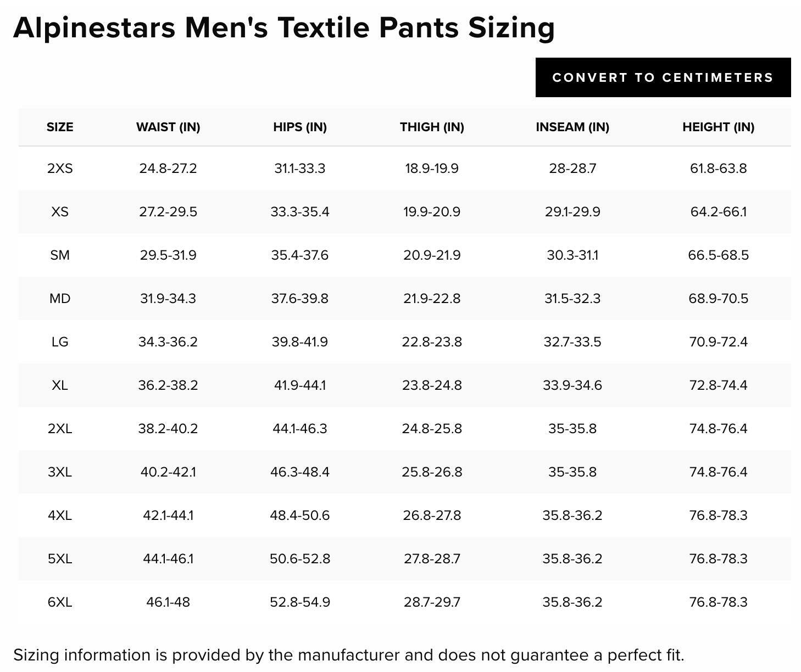
Task: Select the THIGH (IN) column header
Action: tap(432, 127)
